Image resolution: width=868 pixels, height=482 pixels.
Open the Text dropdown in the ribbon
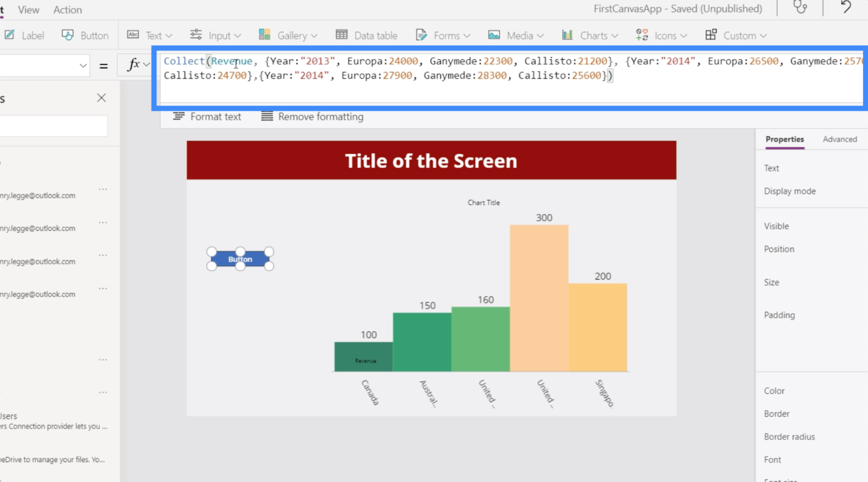(x=150, y=35)
